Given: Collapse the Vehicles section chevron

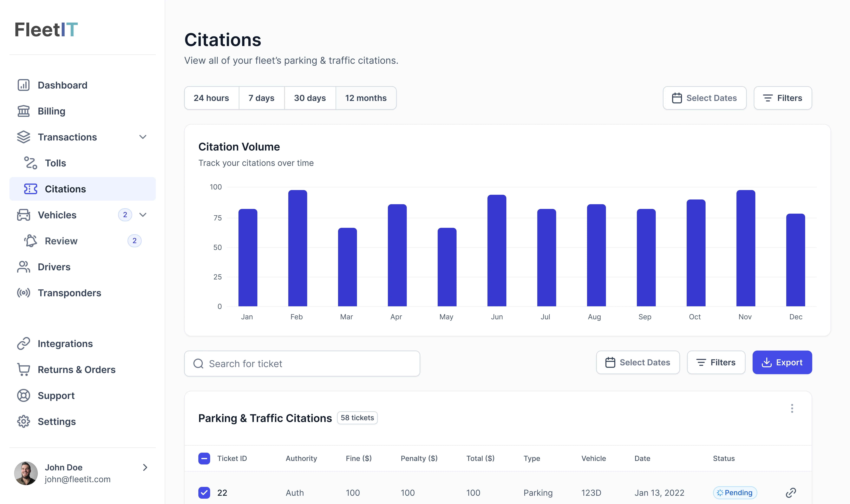Looking at the screenshot, I should point(143,215).
